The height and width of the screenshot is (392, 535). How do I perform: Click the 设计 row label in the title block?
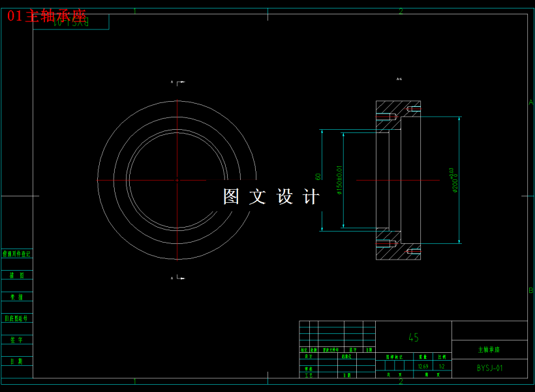click(x=309, y=356)
